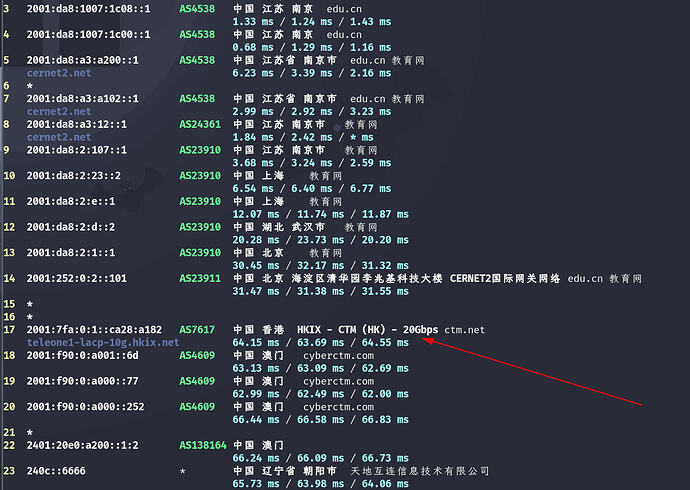The image size is (690, 490).
Task: Select latency 64.15 ms on hop 17
Action: [256, 343]
